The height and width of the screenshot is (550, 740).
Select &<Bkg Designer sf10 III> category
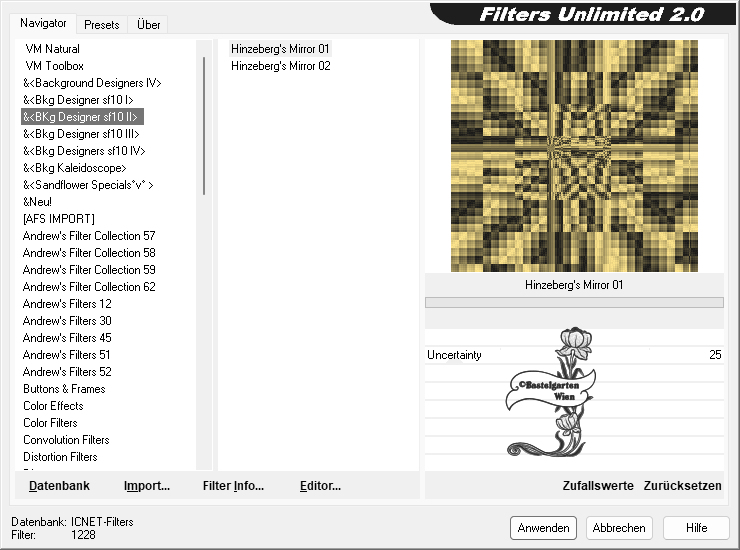[x=81, y=134]
